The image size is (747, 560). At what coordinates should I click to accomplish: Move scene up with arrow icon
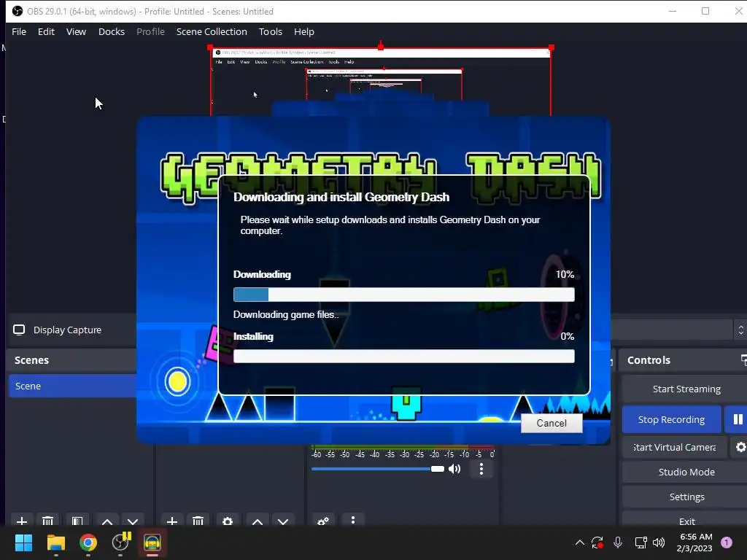[x=107, y=521]
